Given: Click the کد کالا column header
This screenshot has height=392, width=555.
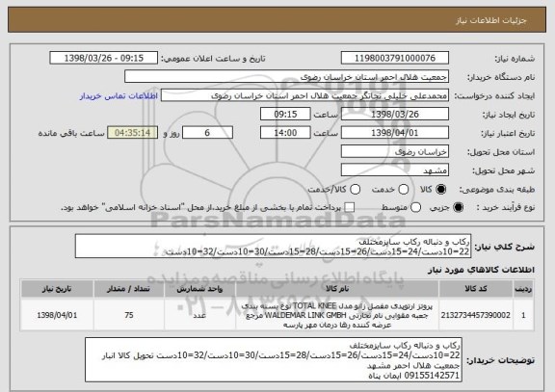Looking at the screenshot, I should (476, 289).
